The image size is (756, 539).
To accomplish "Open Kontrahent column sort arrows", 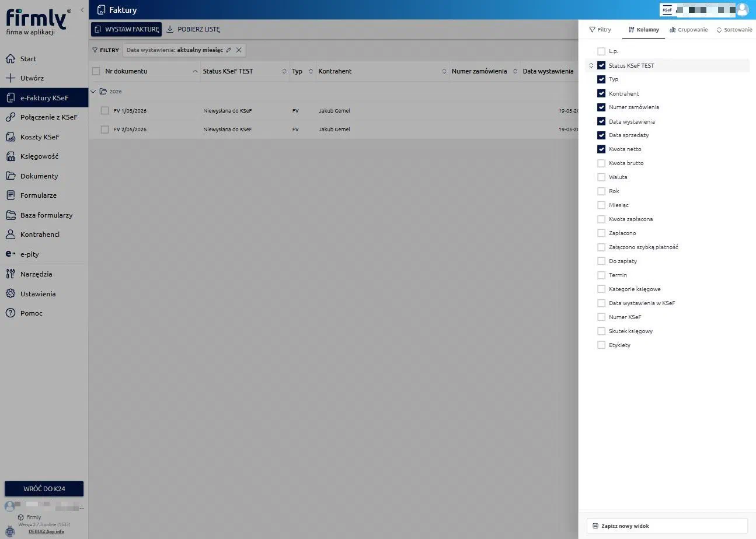I will [x=444, y=71].
